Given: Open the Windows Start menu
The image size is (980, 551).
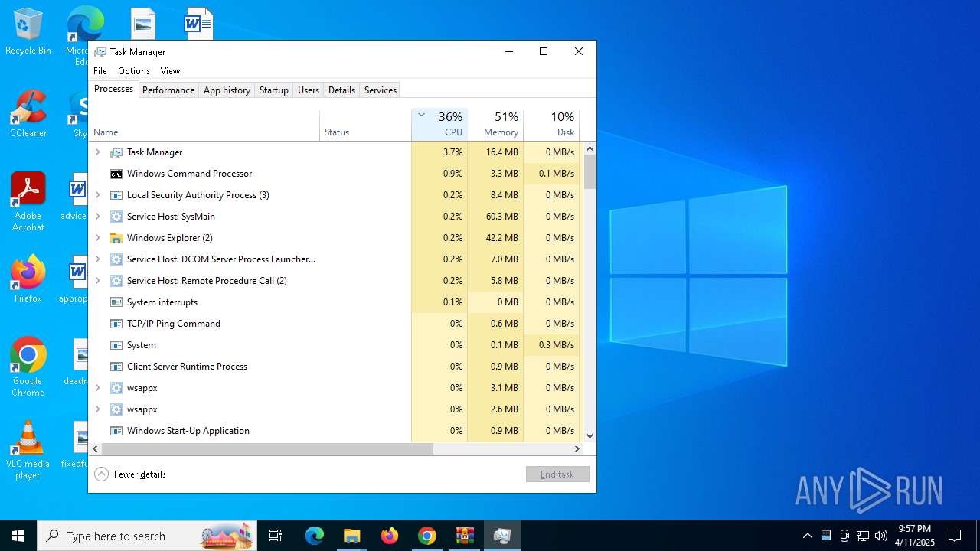Looking at the screenshot, I should click(18, 536).
